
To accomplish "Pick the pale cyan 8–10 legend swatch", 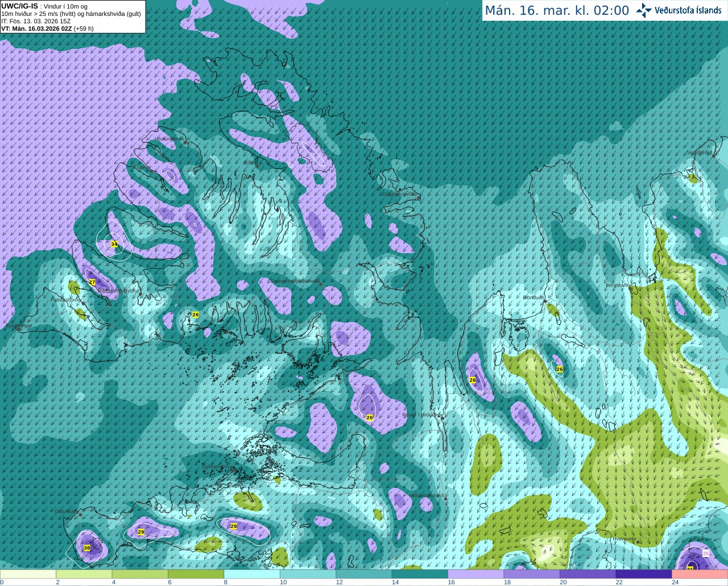I will [x=252, y=574].
